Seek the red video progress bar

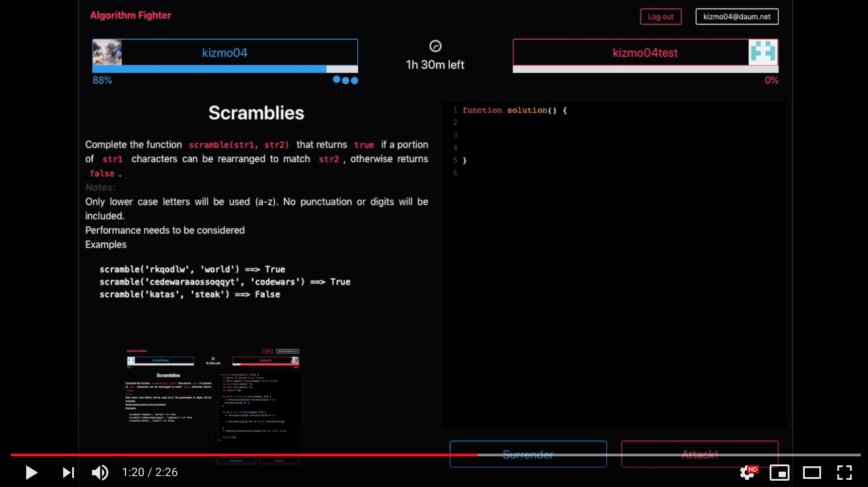click(244, 455)
